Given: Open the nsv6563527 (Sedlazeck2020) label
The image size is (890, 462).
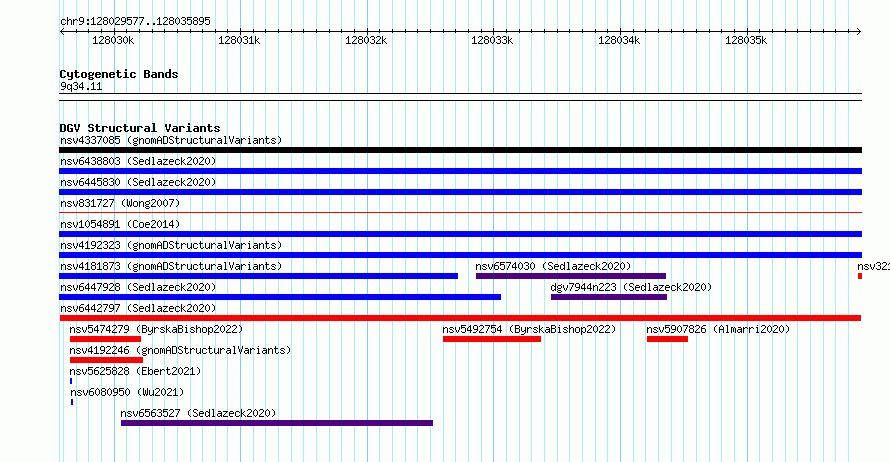Looking at the screenshot, I should pos(198,413).
